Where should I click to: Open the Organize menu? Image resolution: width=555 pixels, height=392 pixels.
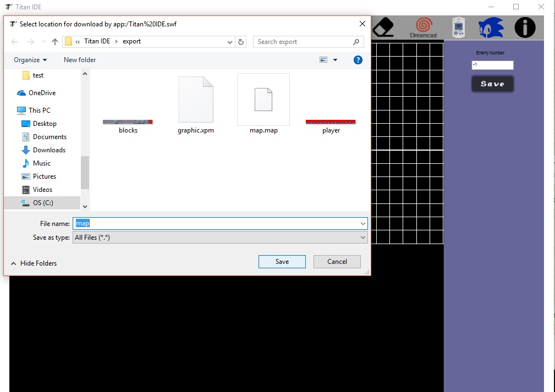point(30,60)
